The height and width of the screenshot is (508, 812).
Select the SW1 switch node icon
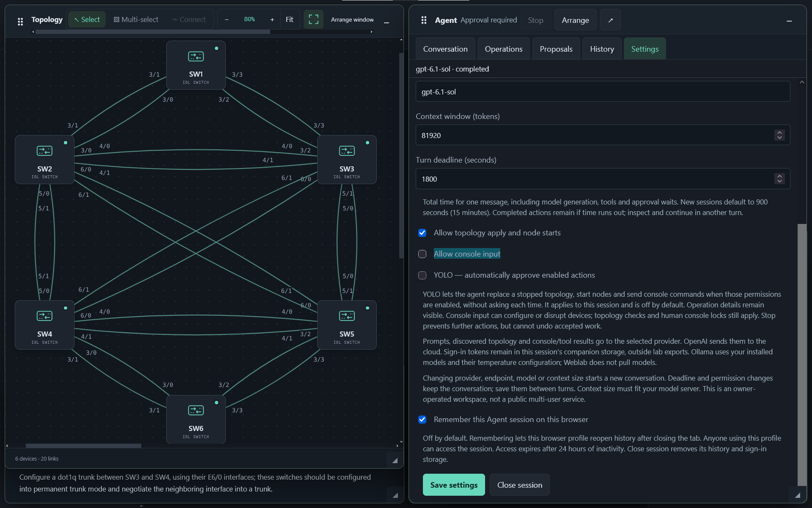pos(196,56)
